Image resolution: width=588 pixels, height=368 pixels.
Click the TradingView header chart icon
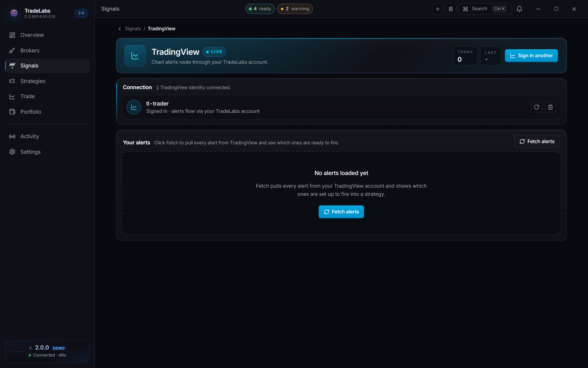[x=135, y=56]
